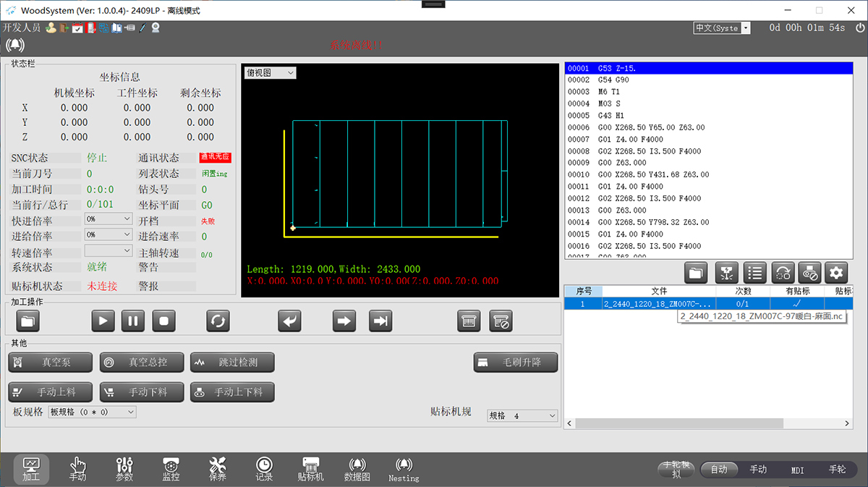Click the reset/refresh cycle icon
Image resolution: width=868 pixels, height=487 pixels.
tap(217, 321)
